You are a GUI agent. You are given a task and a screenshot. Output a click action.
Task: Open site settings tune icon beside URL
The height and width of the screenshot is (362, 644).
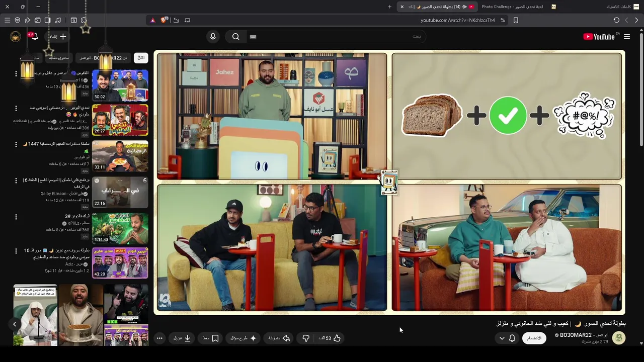(503, 20)
